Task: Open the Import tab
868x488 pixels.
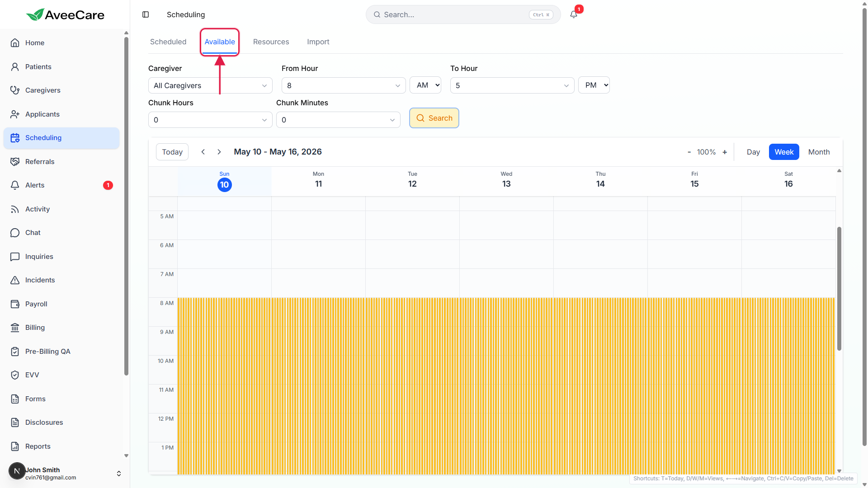Action: tap(318, 42)
